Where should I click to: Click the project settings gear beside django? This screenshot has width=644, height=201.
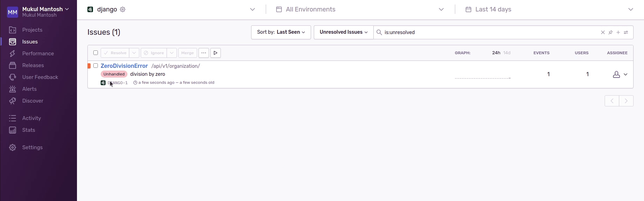coord(123,9)
